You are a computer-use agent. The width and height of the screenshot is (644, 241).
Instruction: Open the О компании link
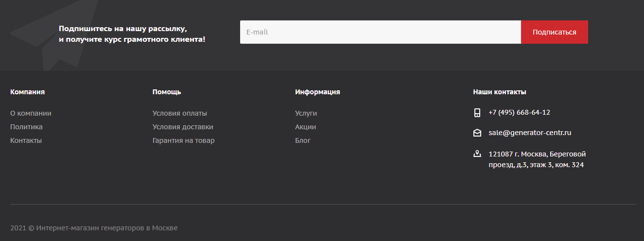[31, 113]
